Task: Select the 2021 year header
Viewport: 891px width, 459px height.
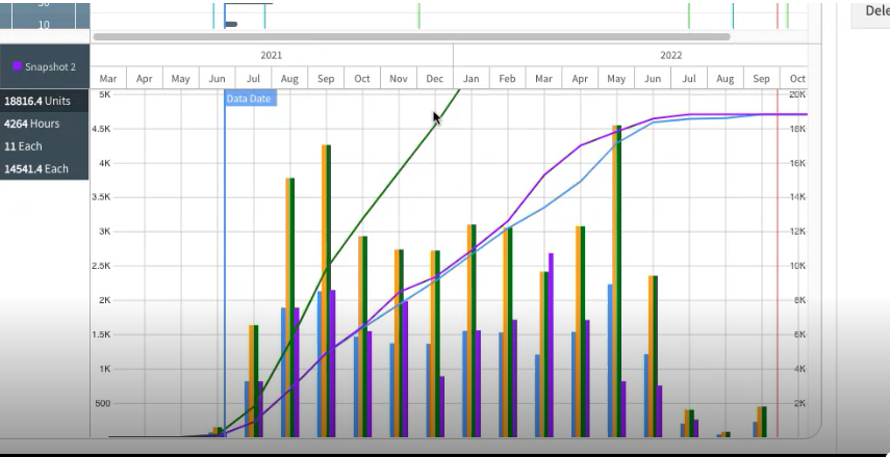Action: [x=271, y=56]
